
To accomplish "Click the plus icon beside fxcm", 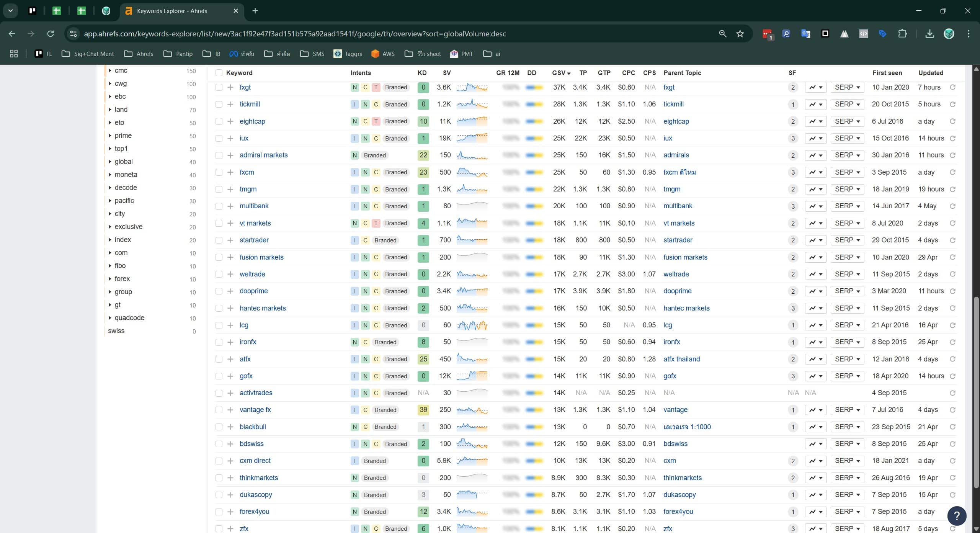I will [230, 172].
